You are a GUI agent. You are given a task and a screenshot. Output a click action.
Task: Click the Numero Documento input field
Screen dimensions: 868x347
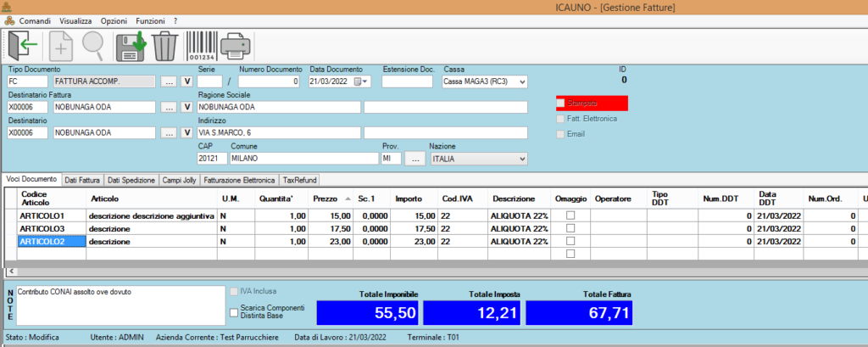click(x=268, y=81)
